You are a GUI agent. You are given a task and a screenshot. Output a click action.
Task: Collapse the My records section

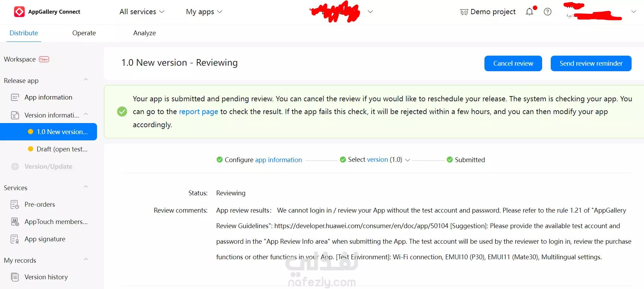[86, 260]
